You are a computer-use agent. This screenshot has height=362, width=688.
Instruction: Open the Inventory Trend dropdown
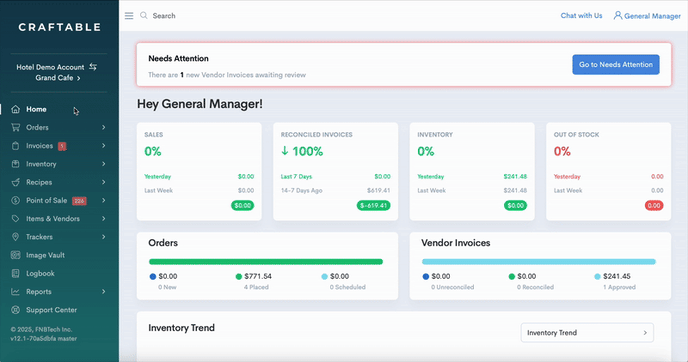(x=587, y=333)
